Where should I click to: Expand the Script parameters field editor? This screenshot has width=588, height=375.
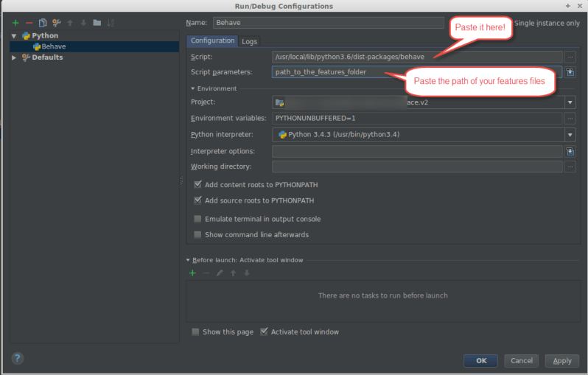tap(570, 72)
